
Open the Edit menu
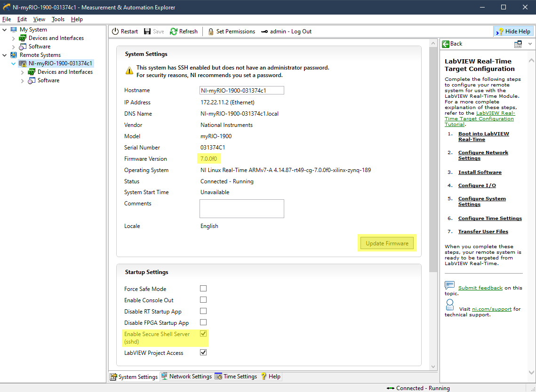pyautogui.click(x=22, y=19)
